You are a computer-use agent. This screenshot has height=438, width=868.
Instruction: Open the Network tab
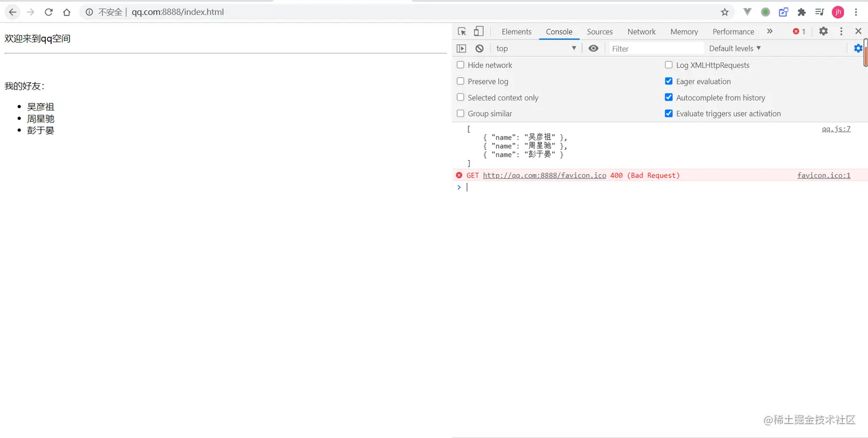pos(641,32)
